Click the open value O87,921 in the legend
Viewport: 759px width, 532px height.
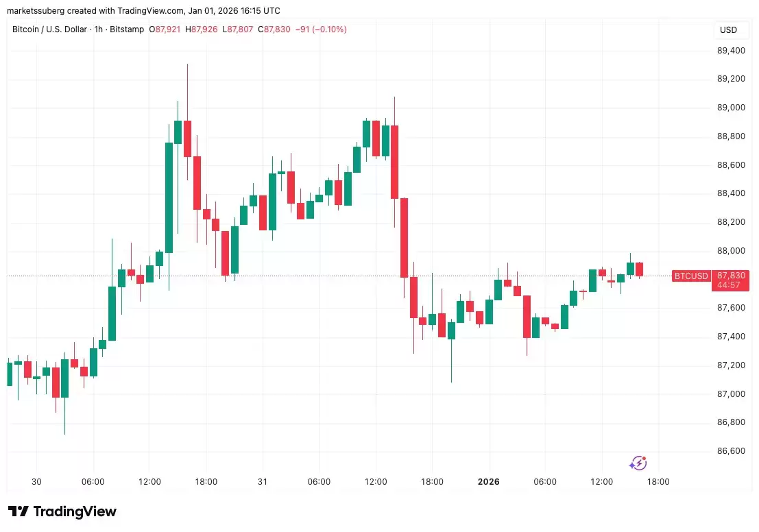tap(167, 29)
